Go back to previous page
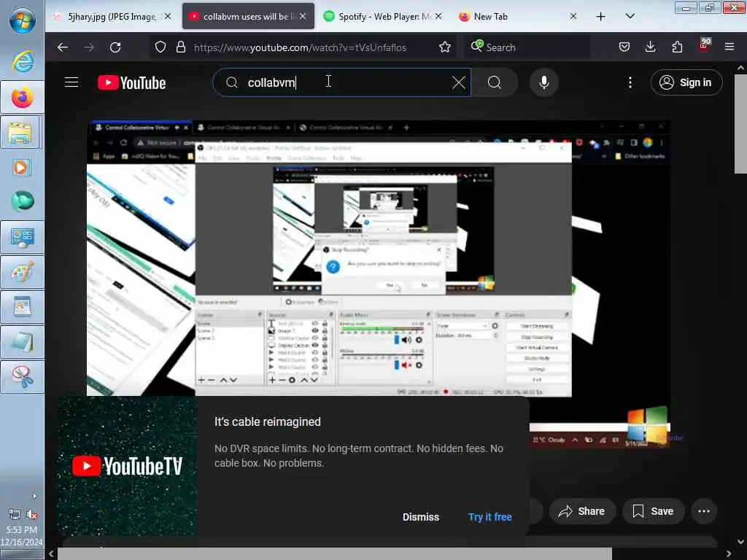The height and width of the screenshot is (560, 747). pyautogui.click(x=63, y=47)
